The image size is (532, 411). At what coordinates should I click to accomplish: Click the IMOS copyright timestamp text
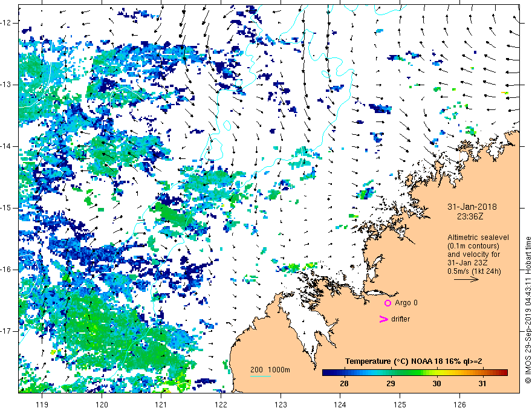(528, 310)
